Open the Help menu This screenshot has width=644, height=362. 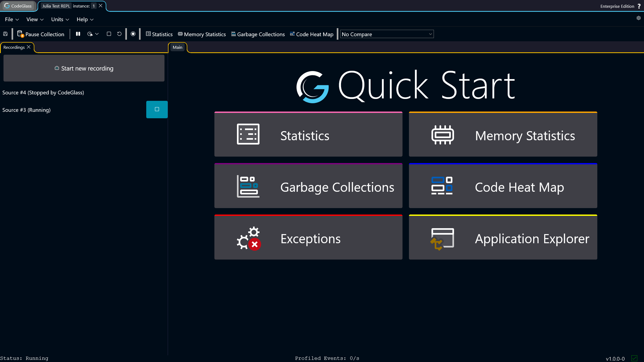tap(85, 19)
